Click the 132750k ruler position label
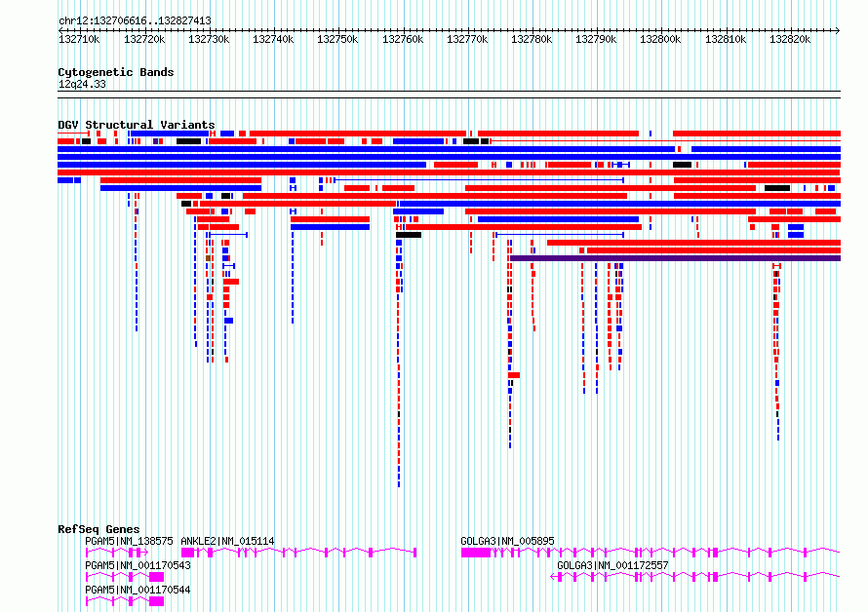Image resolution: width=868 pixels, height=612 pixels. [337, 39]
